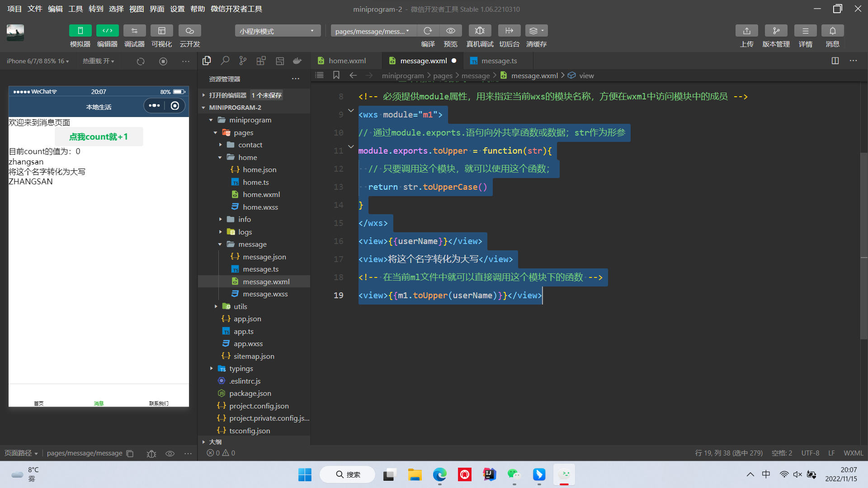This screenshot has height=488, width=868.
Task: Open Version Management icon
Action: click(776, 31)
